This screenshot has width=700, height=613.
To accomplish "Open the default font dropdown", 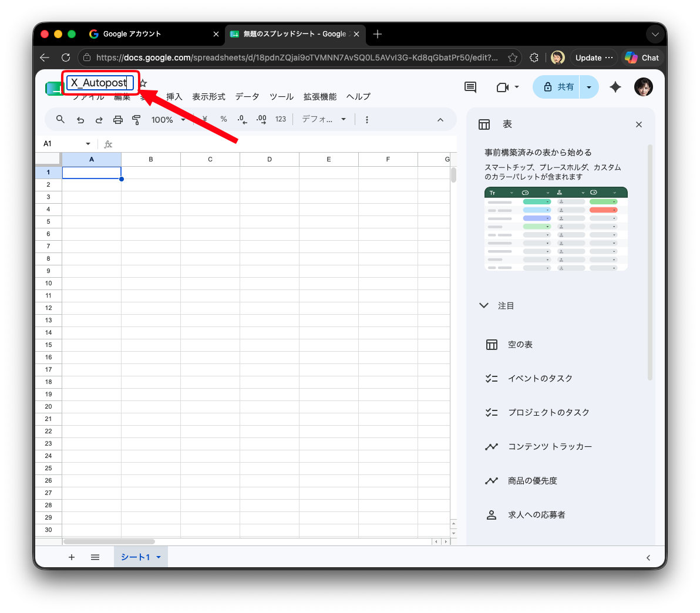I will coord(324,119).
